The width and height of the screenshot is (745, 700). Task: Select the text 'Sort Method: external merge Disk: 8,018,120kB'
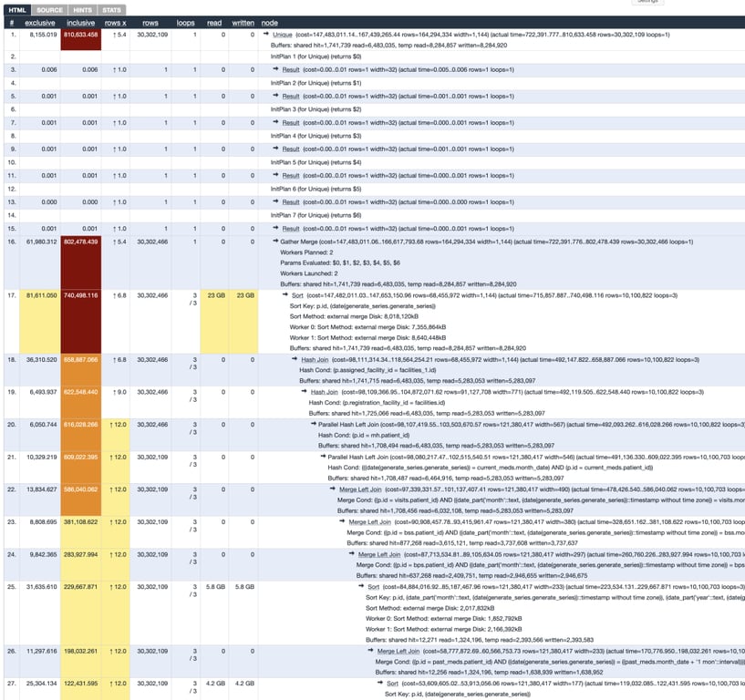pyautogui.click(x=354, y=317)
